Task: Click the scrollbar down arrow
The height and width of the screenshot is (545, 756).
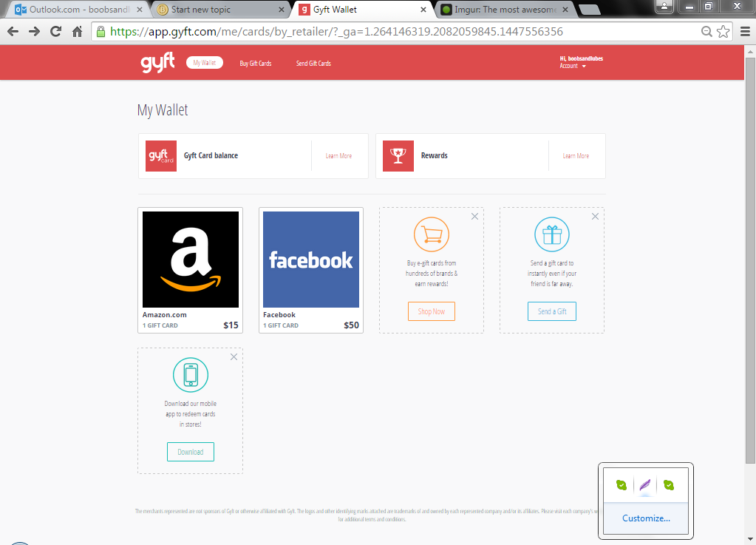Action: tap(750, 539)
